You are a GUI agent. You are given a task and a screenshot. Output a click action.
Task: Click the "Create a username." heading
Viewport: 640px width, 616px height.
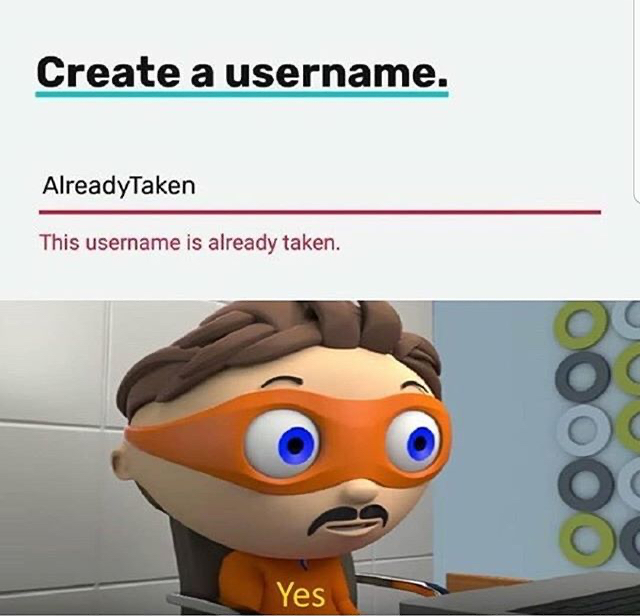(x=242, y=73)
